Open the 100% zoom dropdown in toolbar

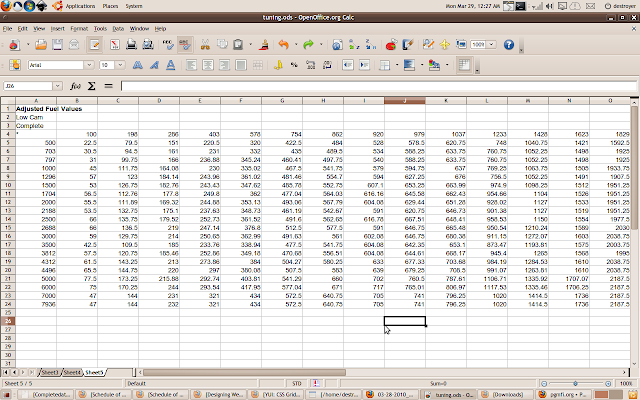pos(493,45)
